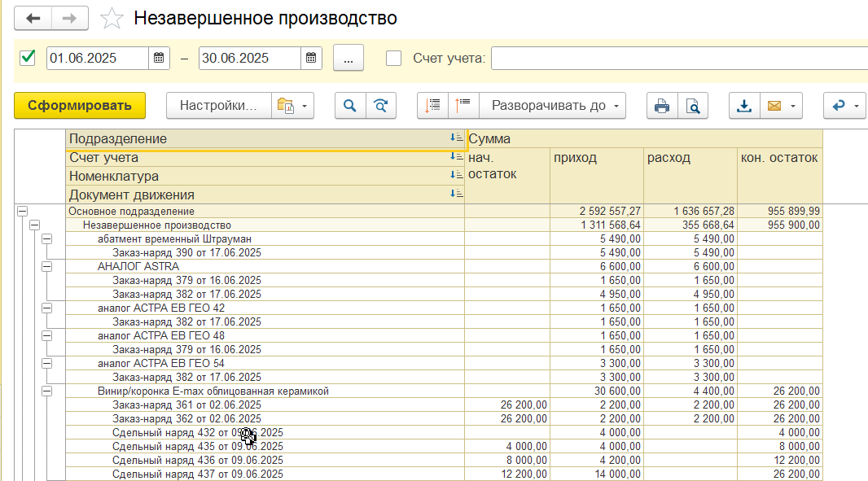This screenshot has width=868, height=481.
Task: Click the кон. остаток column header
Action: tap(780, 176)
